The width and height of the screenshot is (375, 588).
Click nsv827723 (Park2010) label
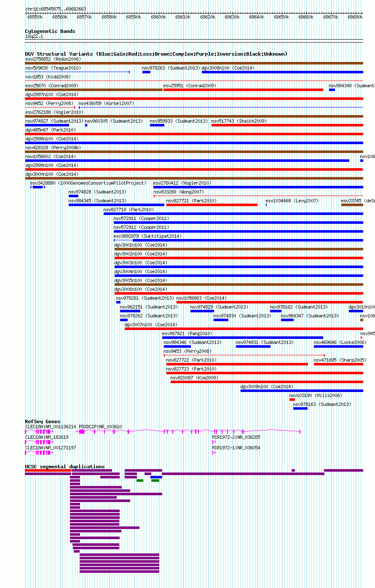tap(191, 369)
